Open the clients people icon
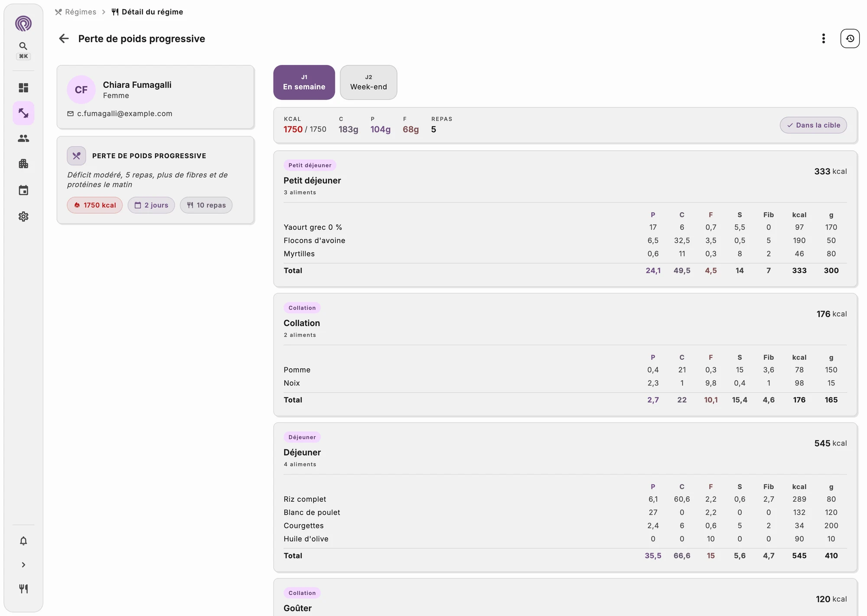 tap(23, 138)
